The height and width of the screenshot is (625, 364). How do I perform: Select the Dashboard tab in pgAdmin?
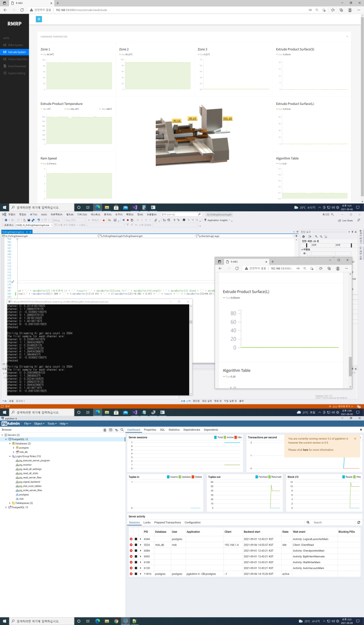tap(134, 429)
